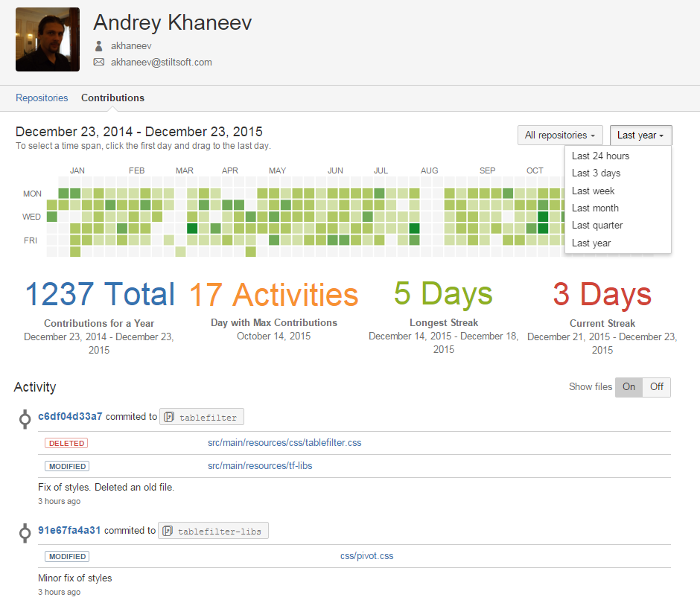
Task: Open the Last year time span dropdown
Action: pyautogui.click(x=640, y=135)
